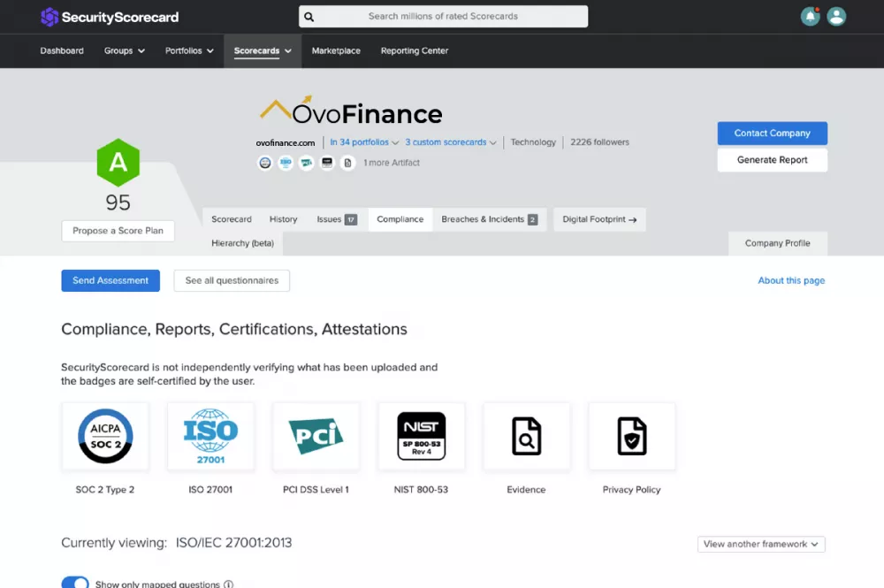
Task: Open the PCI DSS badge card
Action: pyautogui.click(x=316, y=436)
